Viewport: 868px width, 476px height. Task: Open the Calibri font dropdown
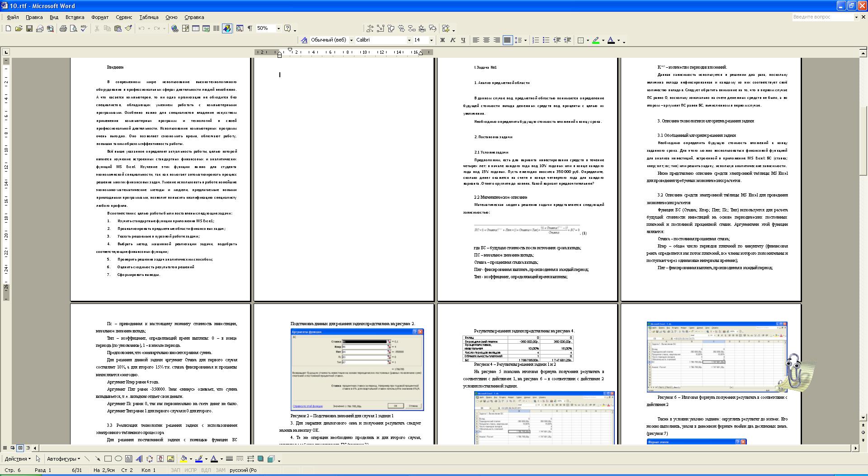[x=409, y=40]
